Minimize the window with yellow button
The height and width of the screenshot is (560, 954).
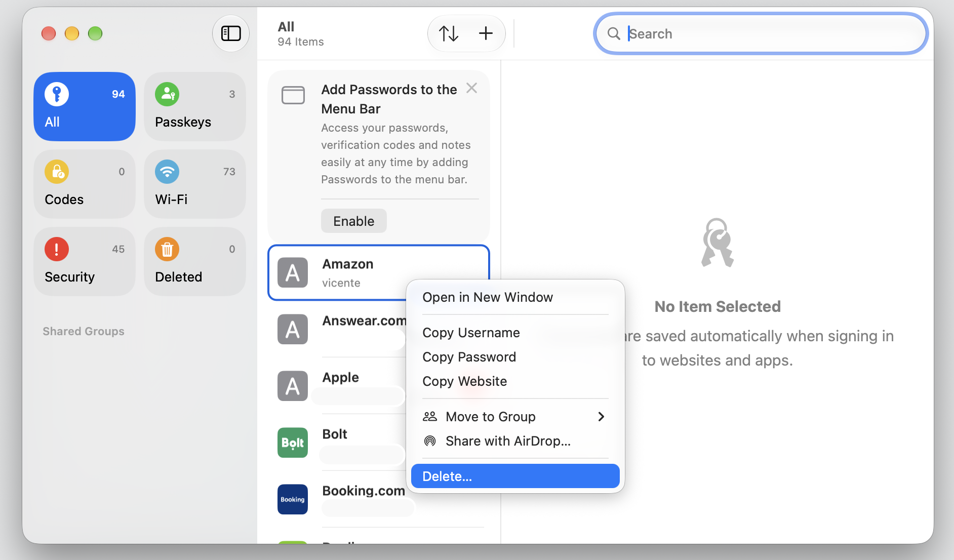(72, 33)
